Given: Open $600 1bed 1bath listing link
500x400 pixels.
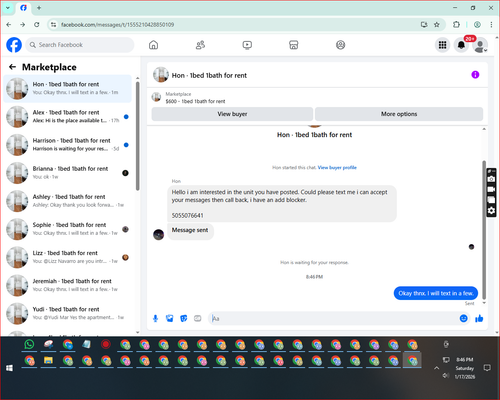Looking at the screenshot, I should (x=195, y=101).
